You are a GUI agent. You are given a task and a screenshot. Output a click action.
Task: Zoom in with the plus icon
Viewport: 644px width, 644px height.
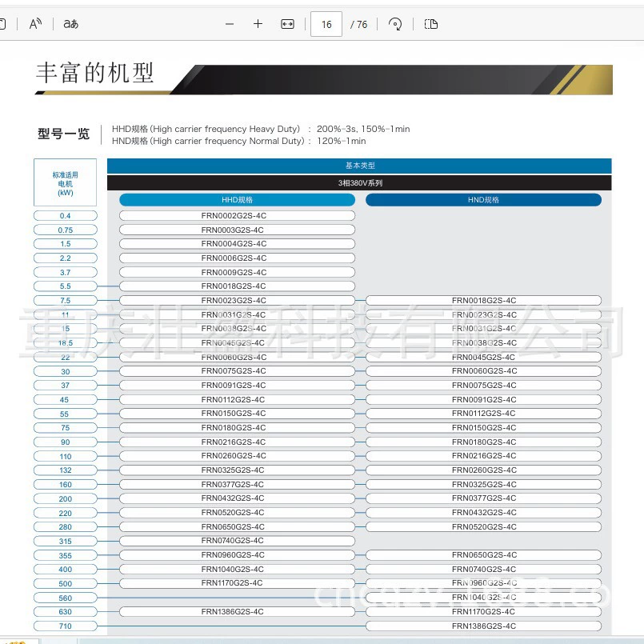coord(258,24)
